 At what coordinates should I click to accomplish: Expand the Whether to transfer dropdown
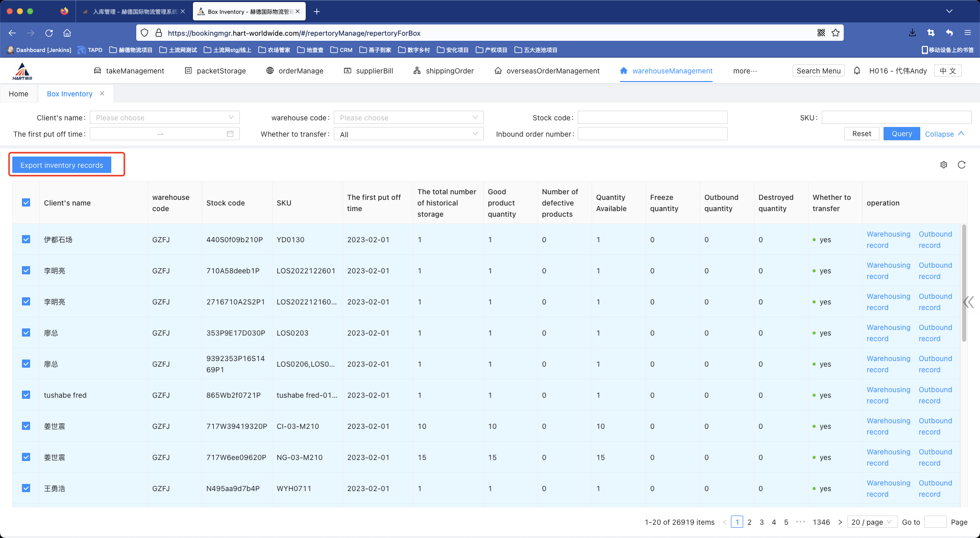(408, 134)
